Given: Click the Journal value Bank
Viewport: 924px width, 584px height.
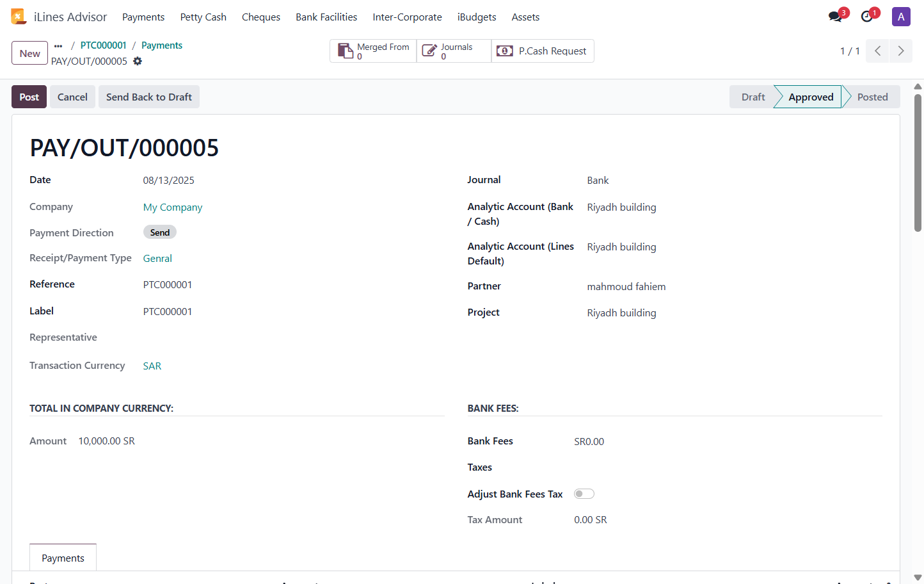Looking at the screenshot, I should [x=598, y=181].
